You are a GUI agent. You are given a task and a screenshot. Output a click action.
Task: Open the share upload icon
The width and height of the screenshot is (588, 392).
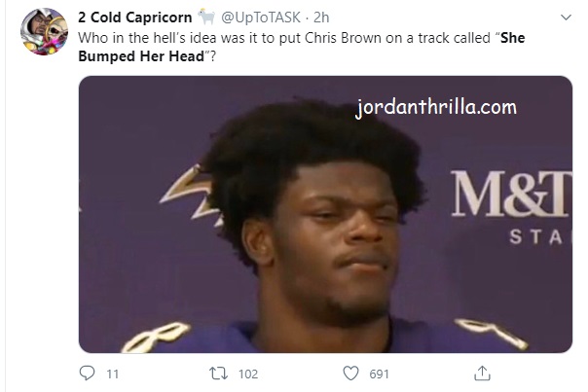pos(482,374)
